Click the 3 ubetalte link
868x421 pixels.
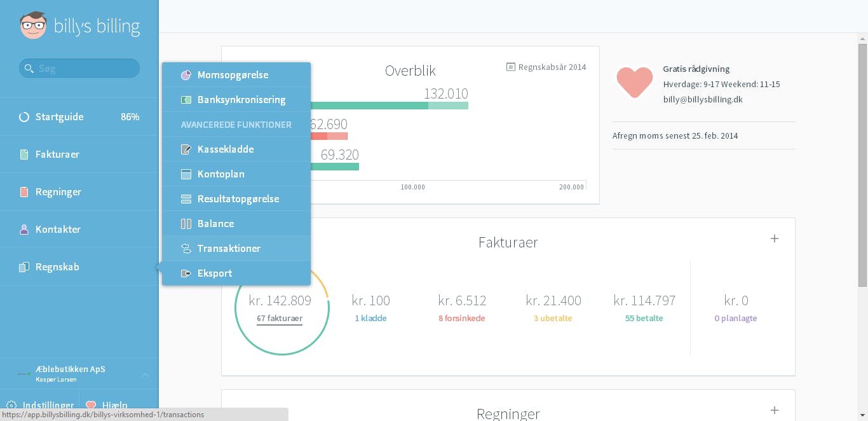(x=553, y=319)
